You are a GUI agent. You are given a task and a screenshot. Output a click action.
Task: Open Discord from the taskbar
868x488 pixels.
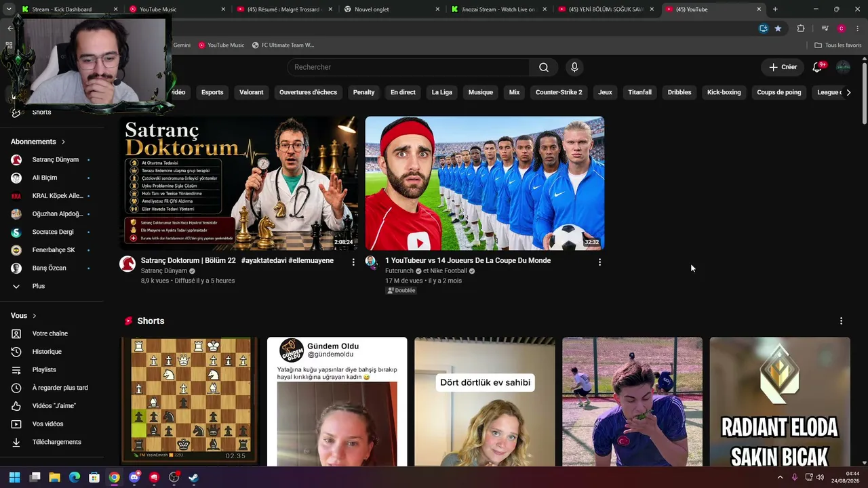click(x=134, y=477)
